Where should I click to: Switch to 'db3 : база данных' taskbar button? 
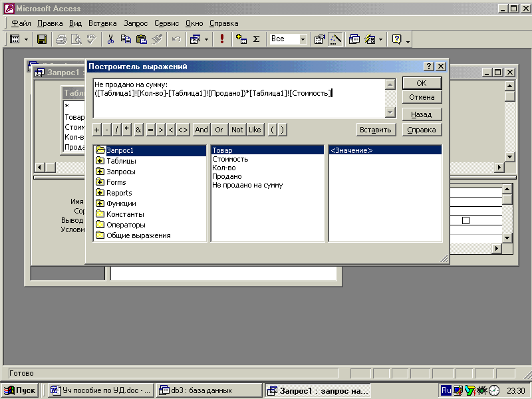[x=209, y=390]
